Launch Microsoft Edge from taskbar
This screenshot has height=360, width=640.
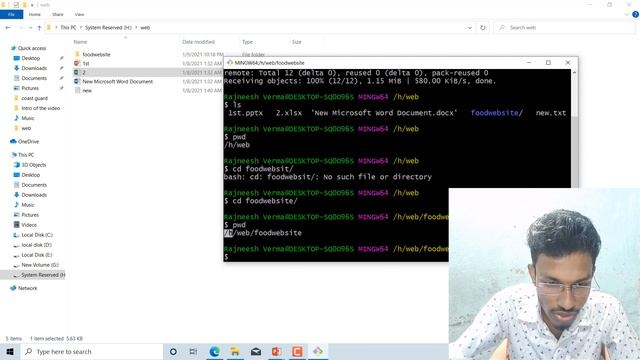coord(214,351)
